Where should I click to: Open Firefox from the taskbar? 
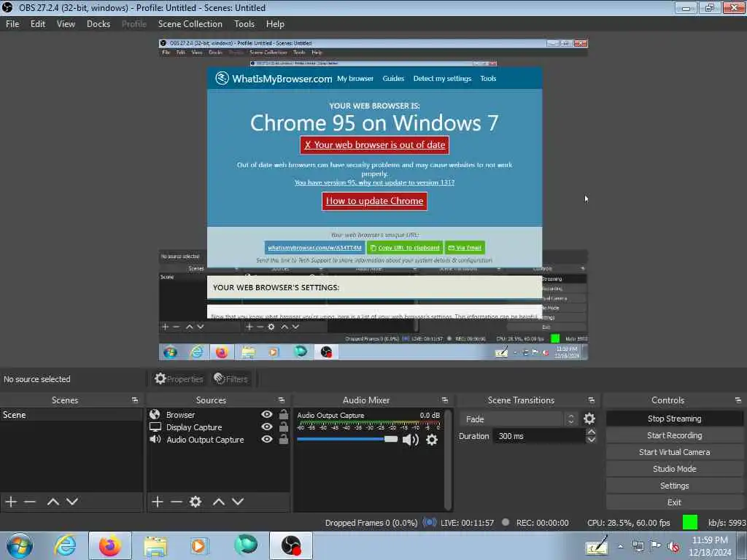110,545
